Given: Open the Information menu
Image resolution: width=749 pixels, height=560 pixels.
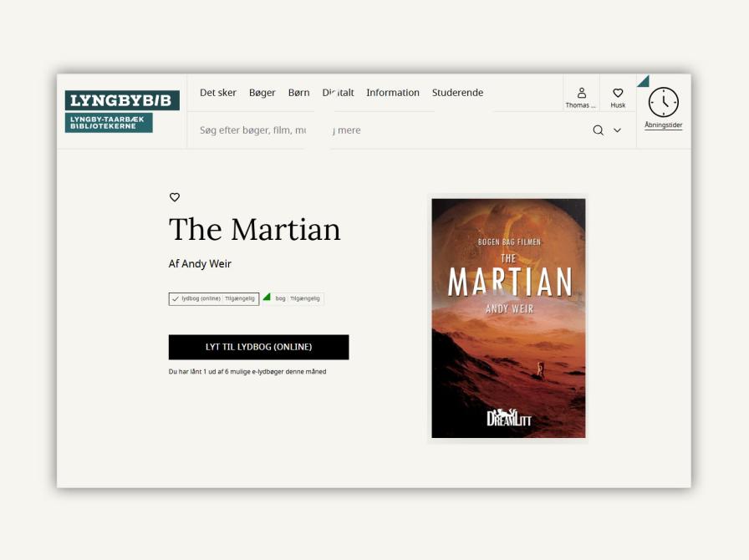Looking at the screenshot, I should (x=392, y=93).
